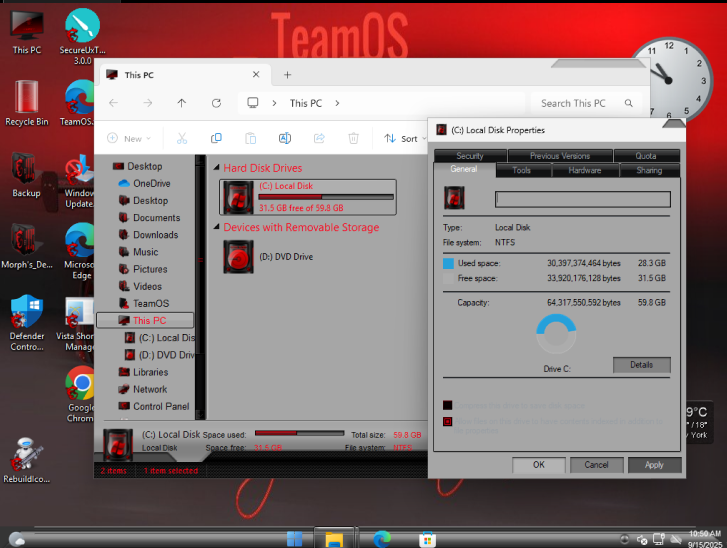Click the Share icon in Explorer toolbar
727x548 pixels.
[x=319, y=138]
